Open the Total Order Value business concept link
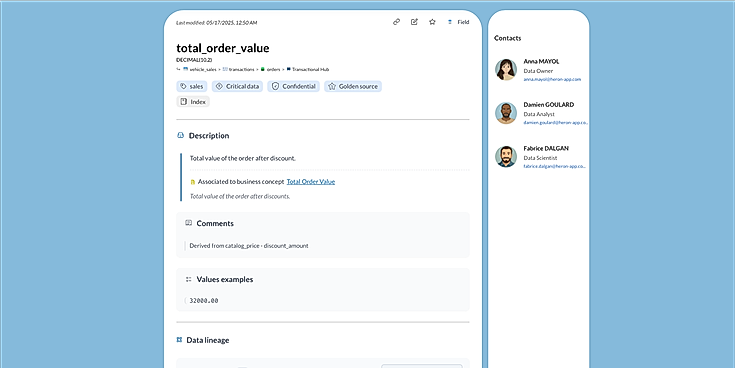 coord(311,182)
